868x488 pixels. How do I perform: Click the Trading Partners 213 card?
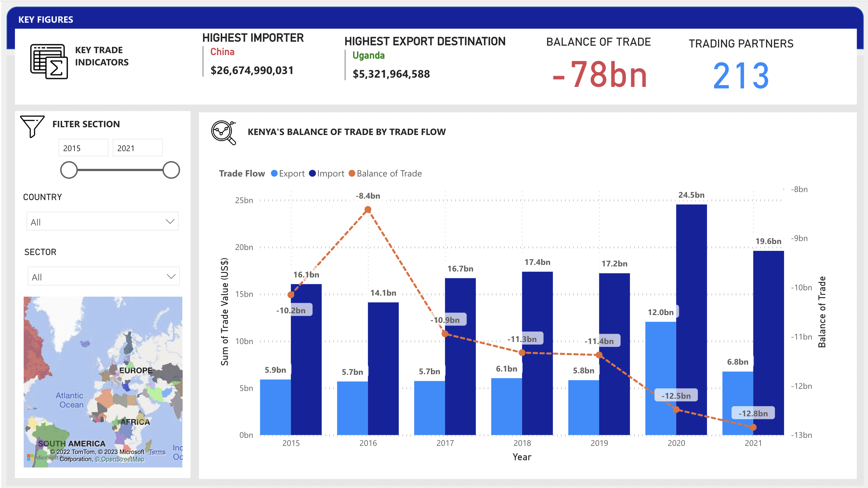[x=741, y=75]
